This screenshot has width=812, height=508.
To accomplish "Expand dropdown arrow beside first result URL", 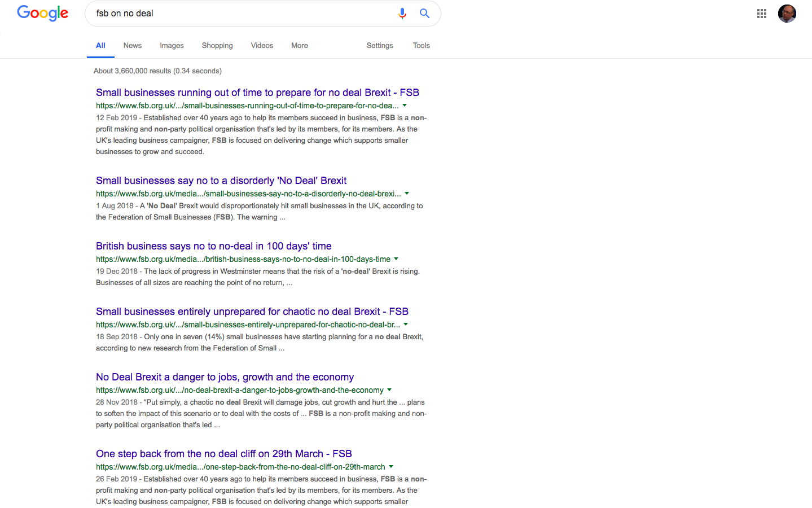I will coord(405,106).
